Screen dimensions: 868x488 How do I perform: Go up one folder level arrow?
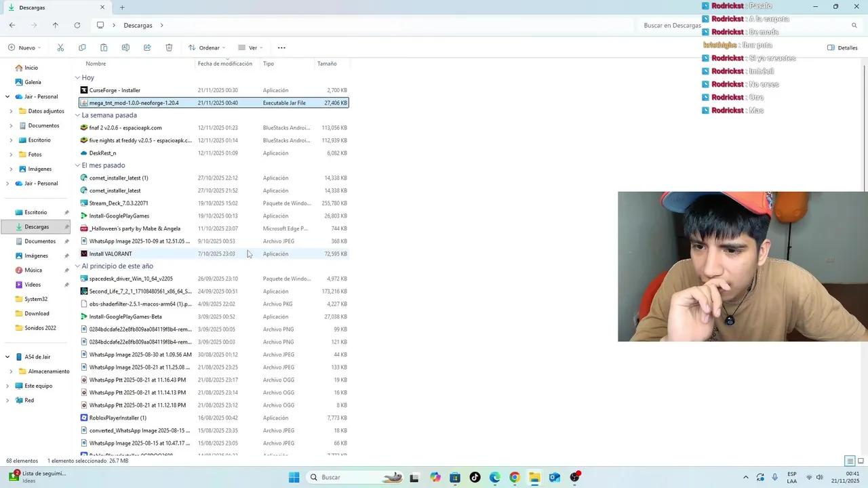pos(56,25)
